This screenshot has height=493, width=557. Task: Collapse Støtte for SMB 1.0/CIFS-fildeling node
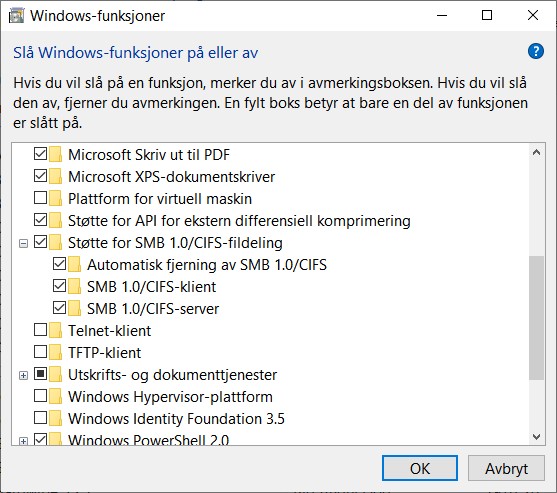point(23,243)
